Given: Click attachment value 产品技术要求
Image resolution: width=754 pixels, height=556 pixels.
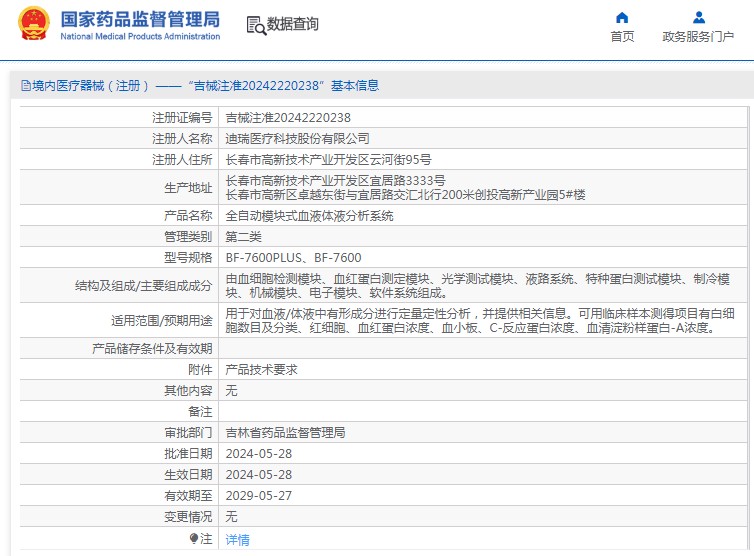Looking at the screenshot, I should click(261, 369).
